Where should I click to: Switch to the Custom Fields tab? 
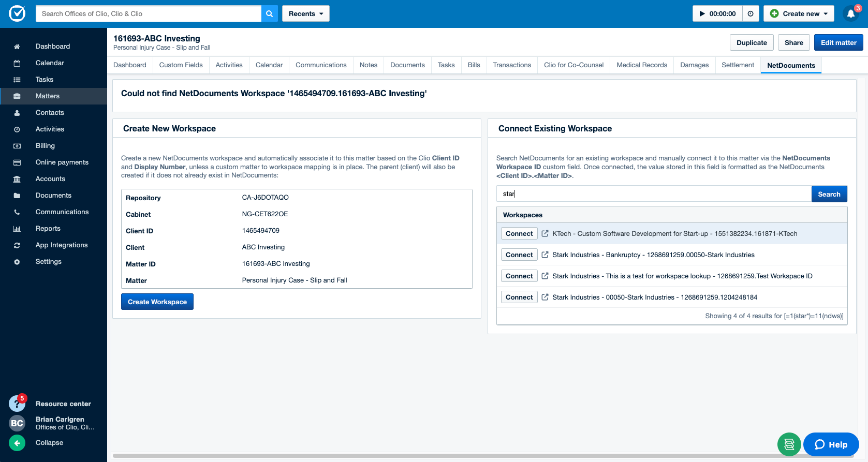[181, 65]
